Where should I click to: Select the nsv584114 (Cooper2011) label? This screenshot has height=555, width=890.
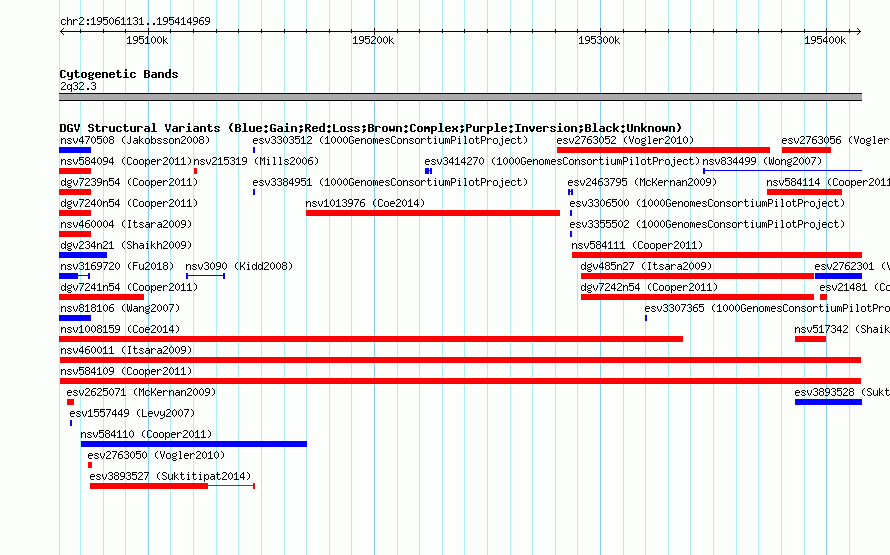point(828,182)
